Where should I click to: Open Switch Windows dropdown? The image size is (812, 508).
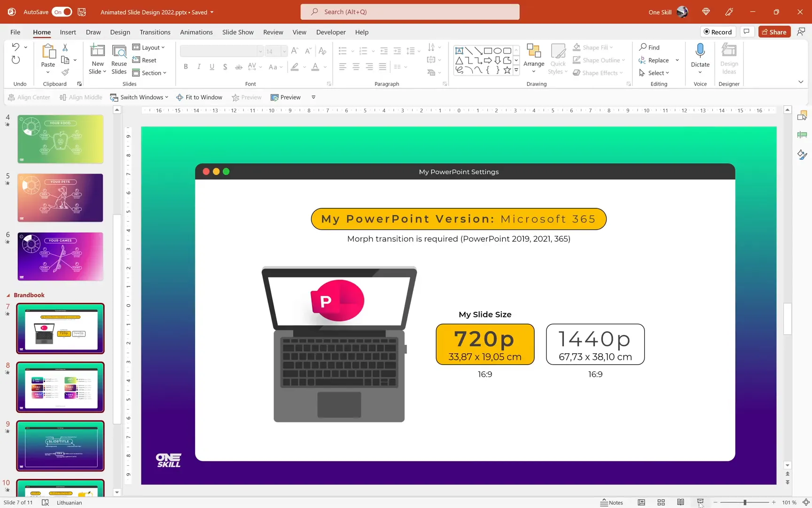[139, 97]
